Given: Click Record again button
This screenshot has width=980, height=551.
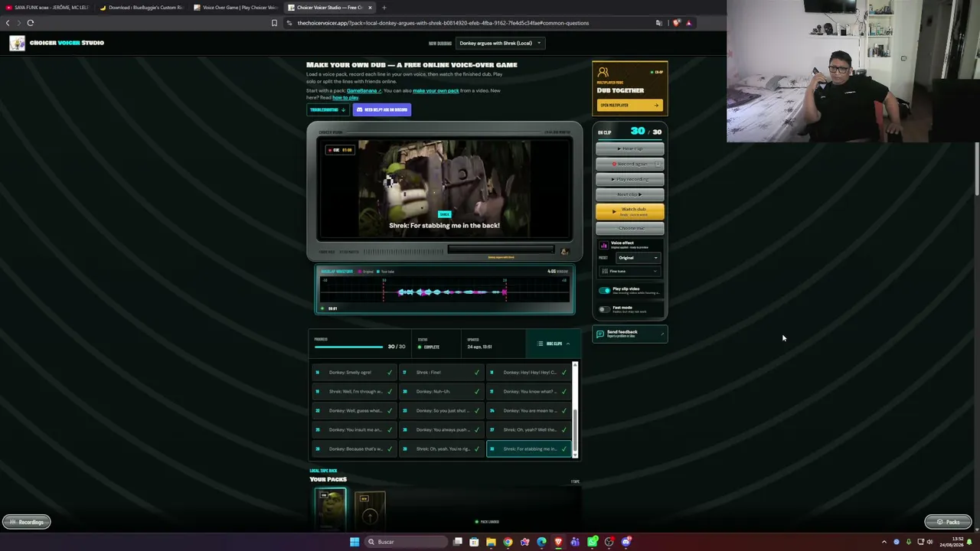Looking at the screenshot, I should click(630, 164).
